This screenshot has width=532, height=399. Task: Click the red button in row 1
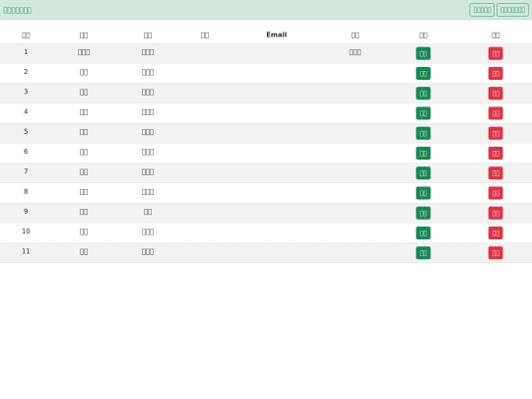496,53
